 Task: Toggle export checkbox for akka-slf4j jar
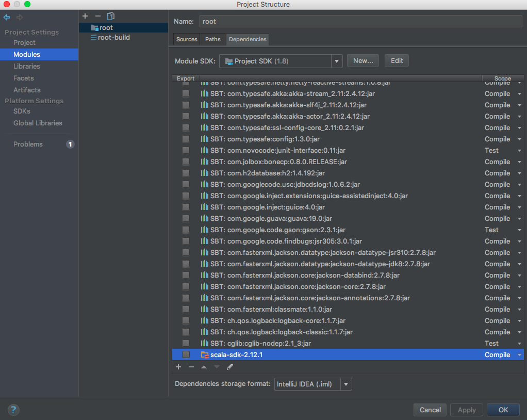click(x=186, y=105)
